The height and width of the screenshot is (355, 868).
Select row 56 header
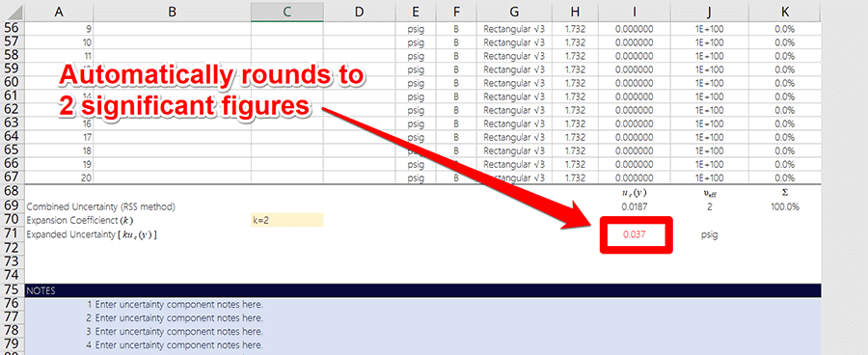[x=13, y=29]
